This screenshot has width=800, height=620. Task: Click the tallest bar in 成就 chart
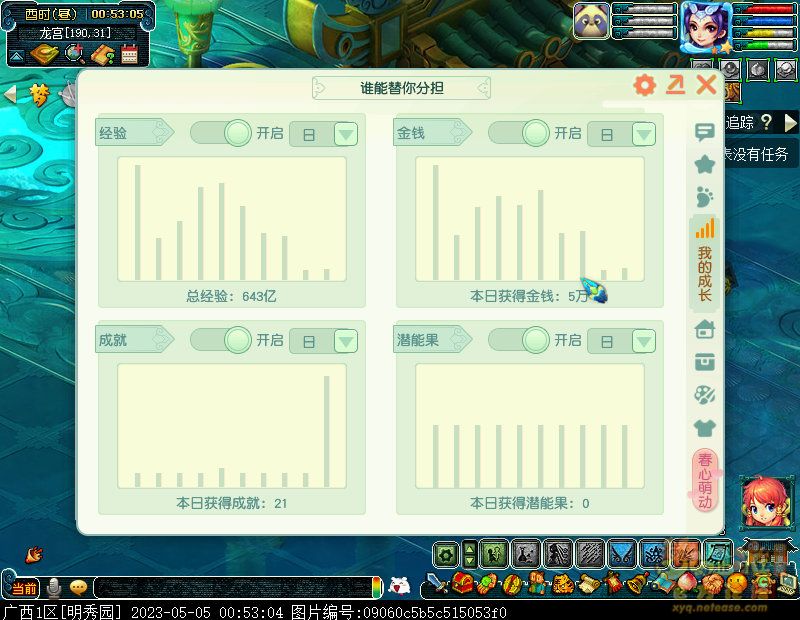pos(327,431)
